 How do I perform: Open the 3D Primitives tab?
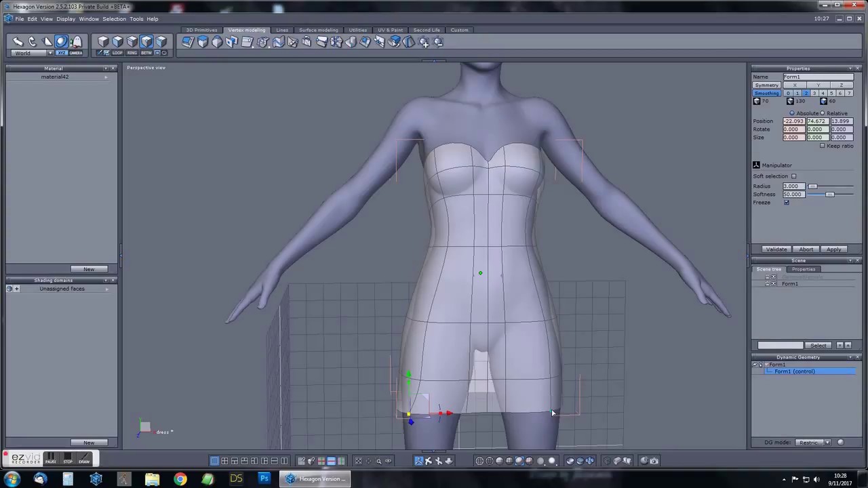(201, 30)
